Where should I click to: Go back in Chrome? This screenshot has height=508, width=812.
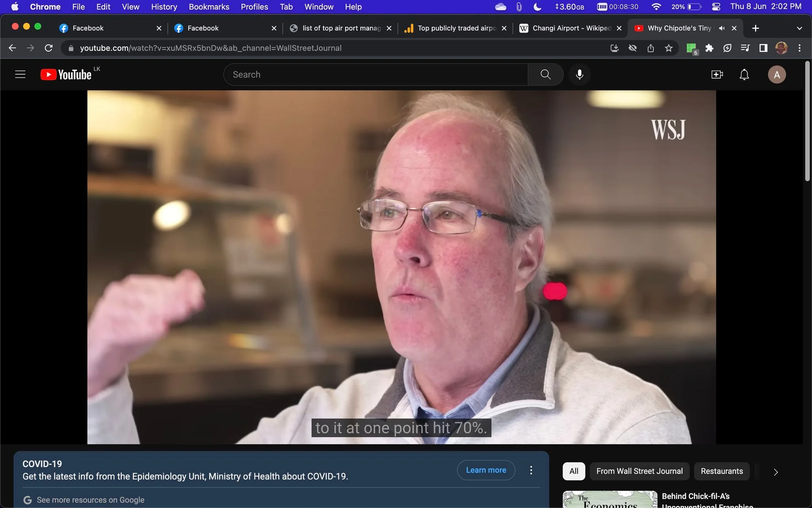pos(12,48)
